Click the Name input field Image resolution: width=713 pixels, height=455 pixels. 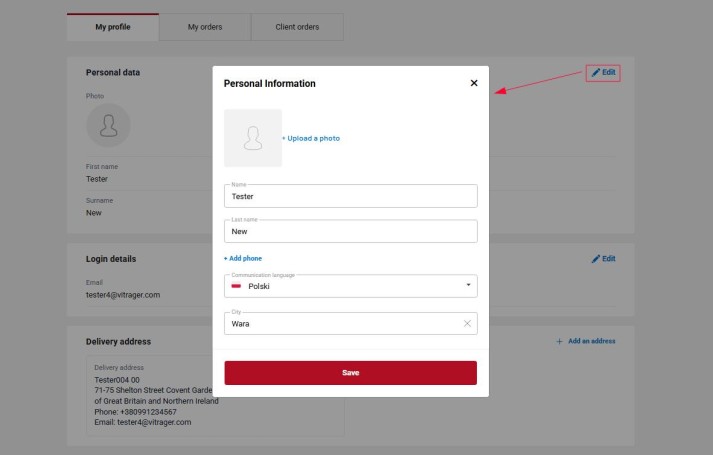pyautogui.click(x=350, y=196)
